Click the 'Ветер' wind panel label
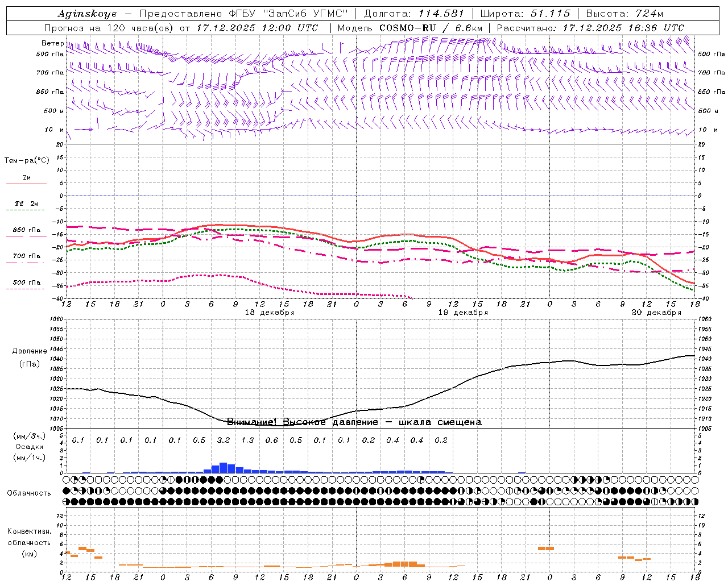This screenshot has width=728, height=582. pos(52,43)
